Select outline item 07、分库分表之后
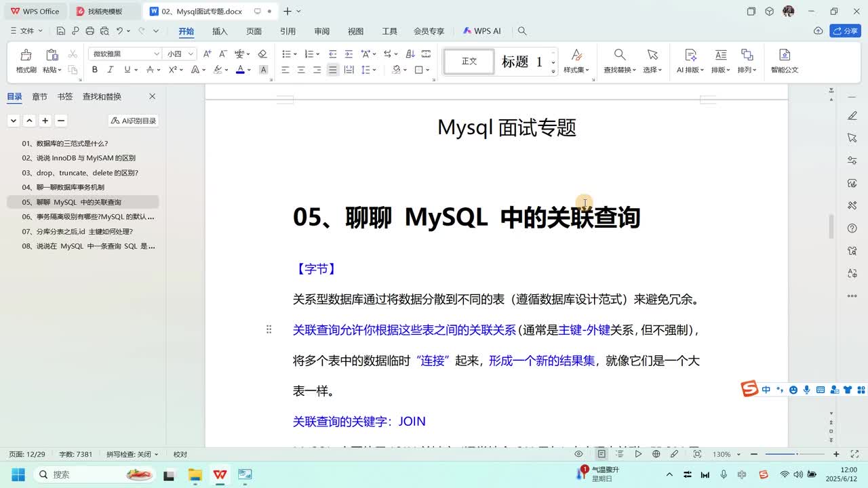 point(83,231)
